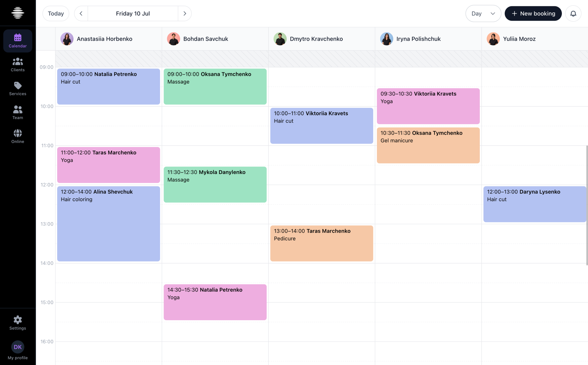Click the 09:00 time label
This screenshot has width=588, height=365.
pos(47,67)
